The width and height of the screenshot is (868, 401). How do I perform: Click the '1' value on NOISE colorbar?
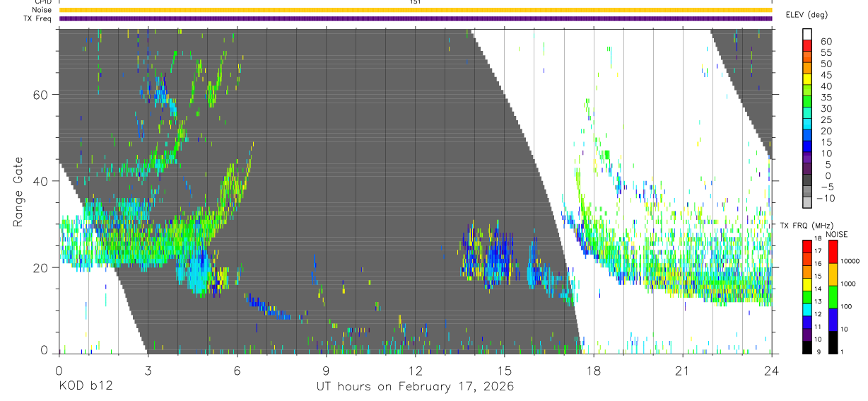click(843, 351)
